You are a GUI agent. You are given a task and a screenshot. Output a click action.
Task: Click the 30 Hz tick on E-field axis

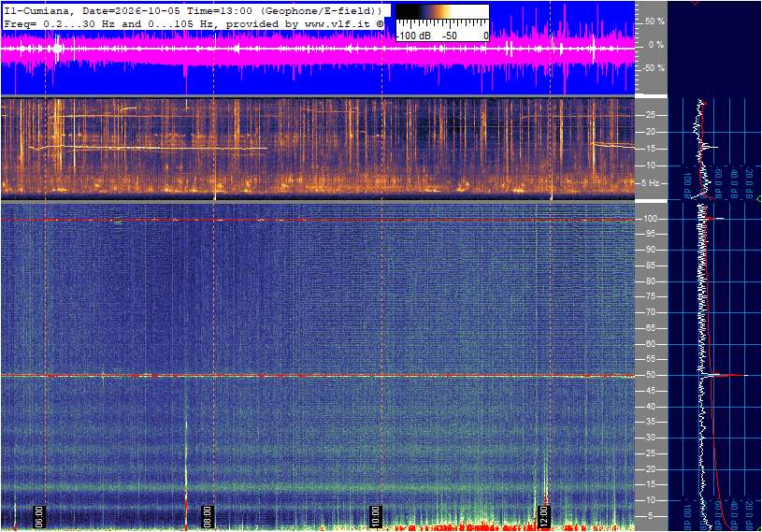[x=650, y=438]
